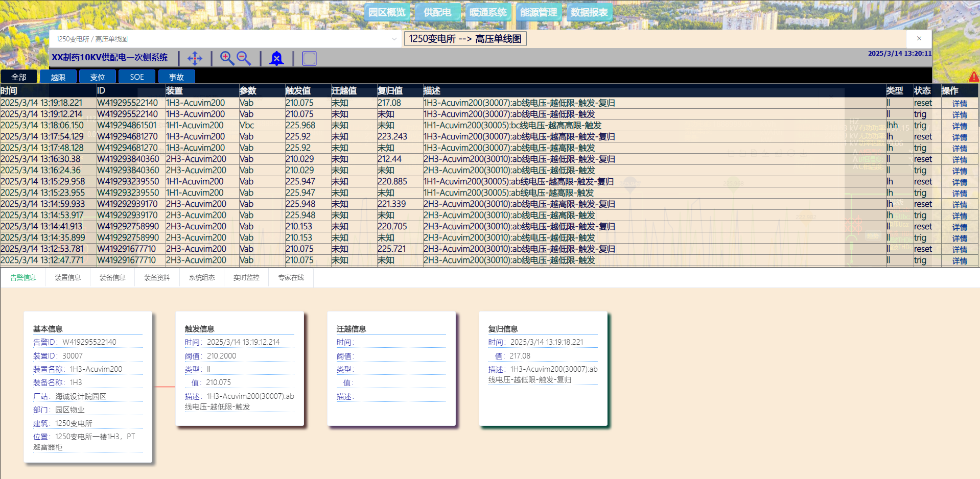
Task: Click the 触发值 column header
Action: 298,91
